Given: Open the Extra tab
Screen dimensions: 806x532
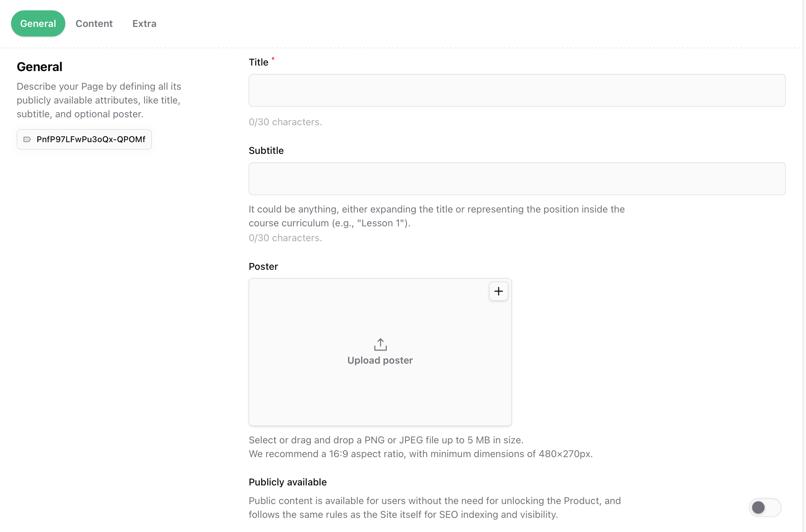Looking at the screenshot, I should coord(144,23).
